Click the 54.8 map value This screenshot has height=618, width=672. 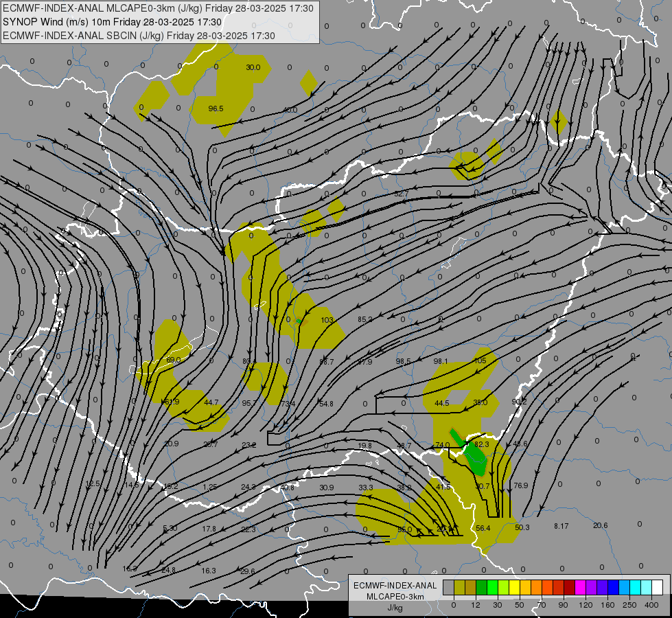tap(326, 404)
